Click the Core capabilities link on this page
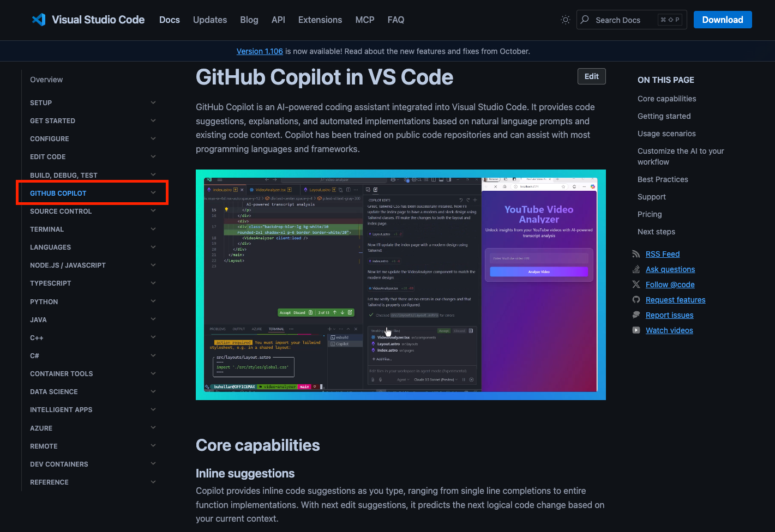The image size is (775, 532). click(x=666, y=99)
